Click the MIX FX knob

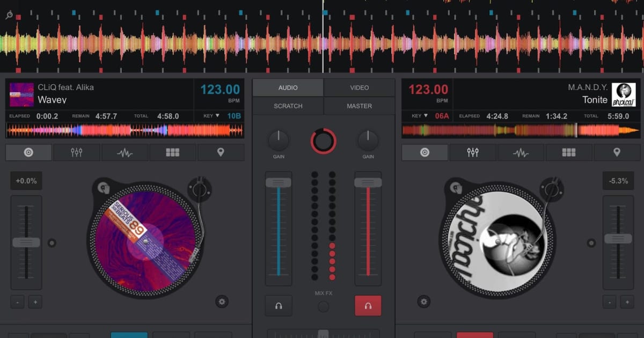tap(323, 306)
